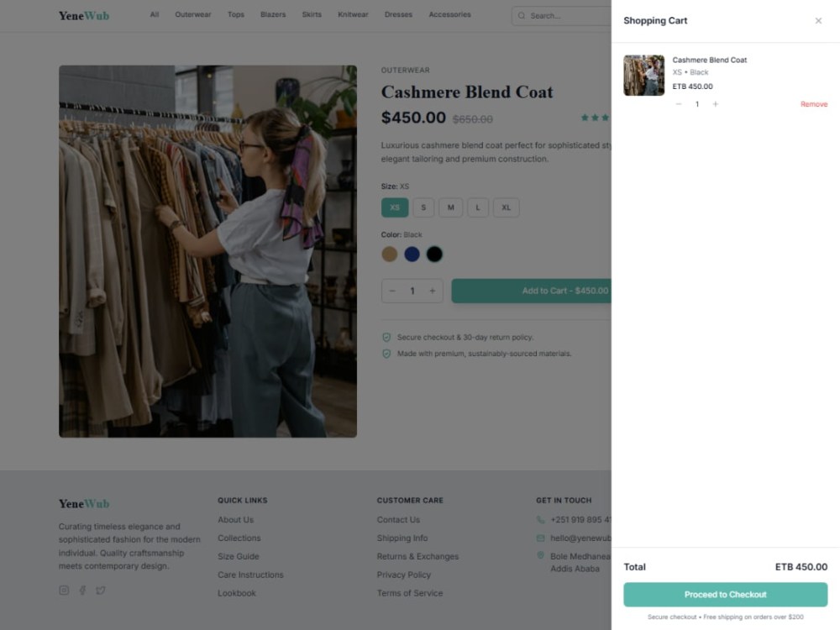Open Contact Us footer link
The width and height of the screenshot is (840, 630).
[398, 520]
